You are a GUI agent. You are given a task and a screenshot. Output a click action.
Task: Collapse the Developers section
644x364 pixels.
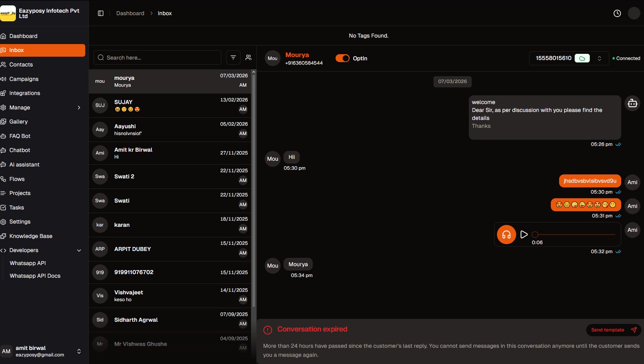coord(79,250)
